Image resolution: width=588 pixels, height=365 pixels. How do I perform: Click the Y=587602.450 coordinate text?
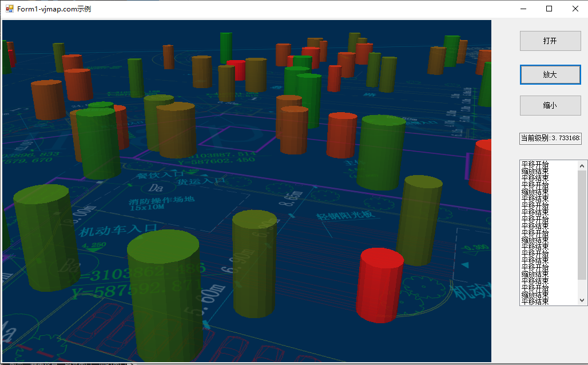[216, 161]
